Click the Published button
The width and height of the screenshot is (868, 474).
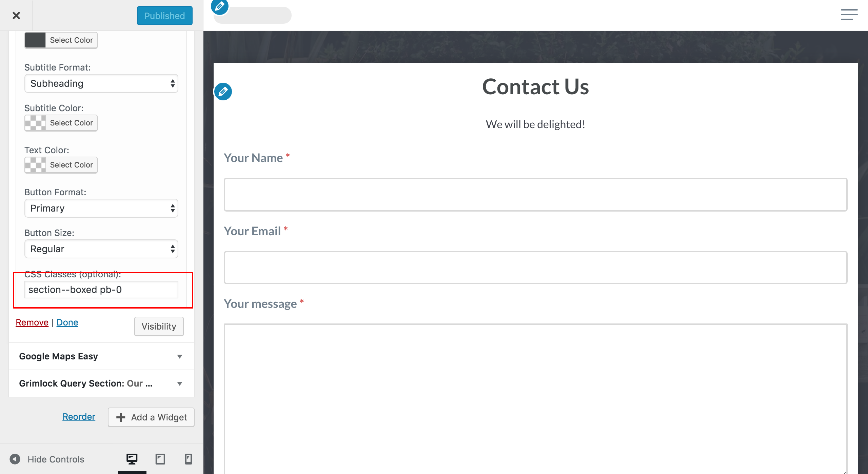(x=164, y=16)
